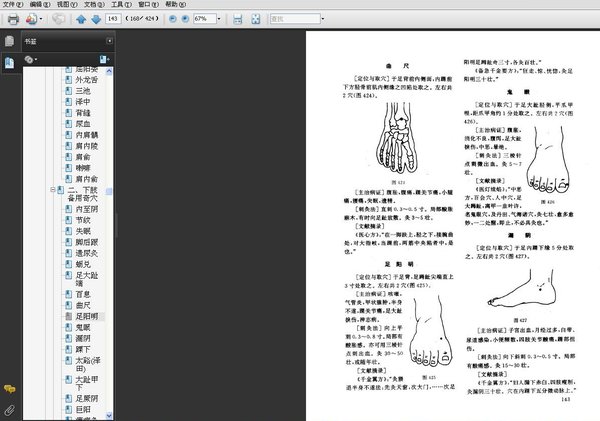Open the attachments paperclip panel icon
The width and height of the screenshot is (600, 421).
(10, 411)
